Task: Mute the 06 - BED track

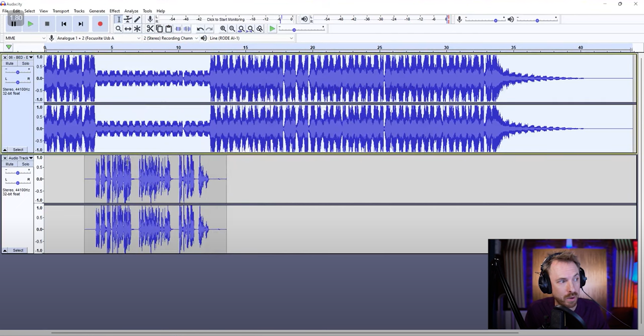Action: 9,64
